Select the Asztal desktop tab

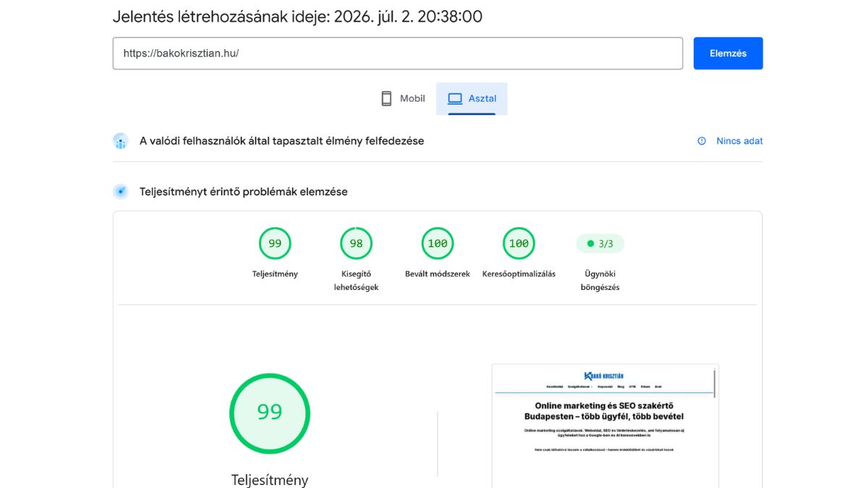(472, 98)
